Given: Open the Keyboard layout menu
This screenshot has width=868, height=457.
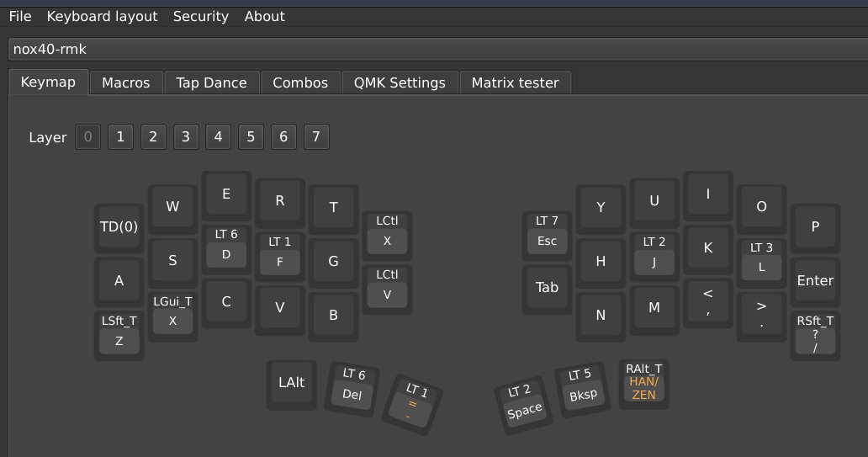Looking at the screenshot, I should coord(102,17).
